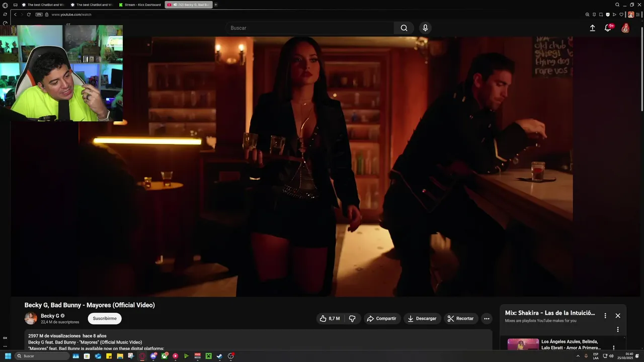Viewport: 644px width, 362px height.
Task: Toggle the browser VPN badge
Action: pyautogui.click(x=39, y=15)
